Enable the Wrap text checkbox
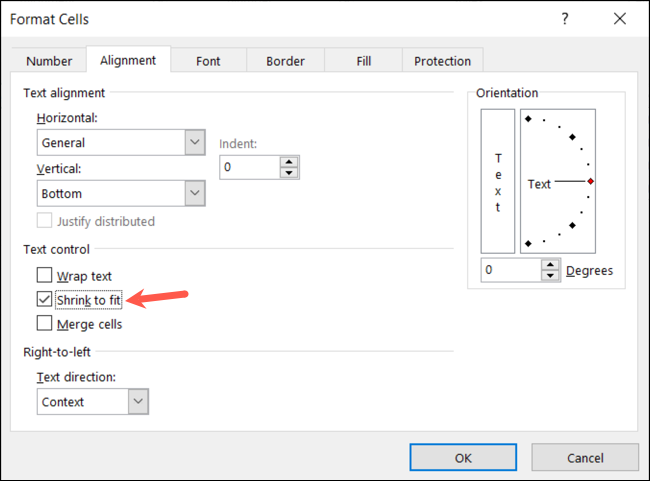Image resolution: width=650 pixels, height=481 pixels. pos(44,275)
